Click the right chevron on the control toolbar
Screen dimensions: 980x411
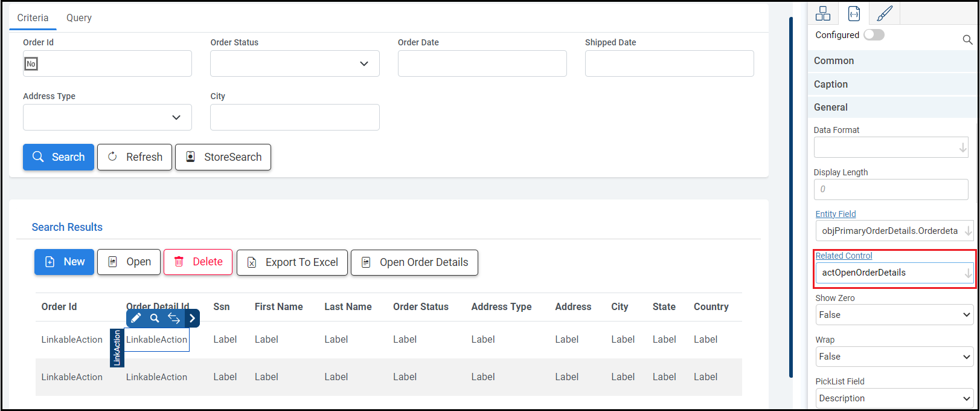click(192, 318)
